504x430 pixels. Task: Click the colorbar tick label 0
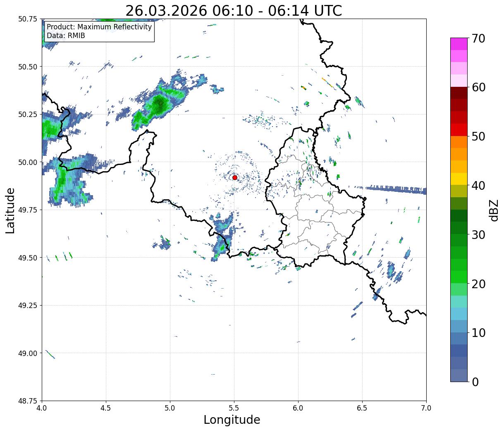(x=475, y=382)
